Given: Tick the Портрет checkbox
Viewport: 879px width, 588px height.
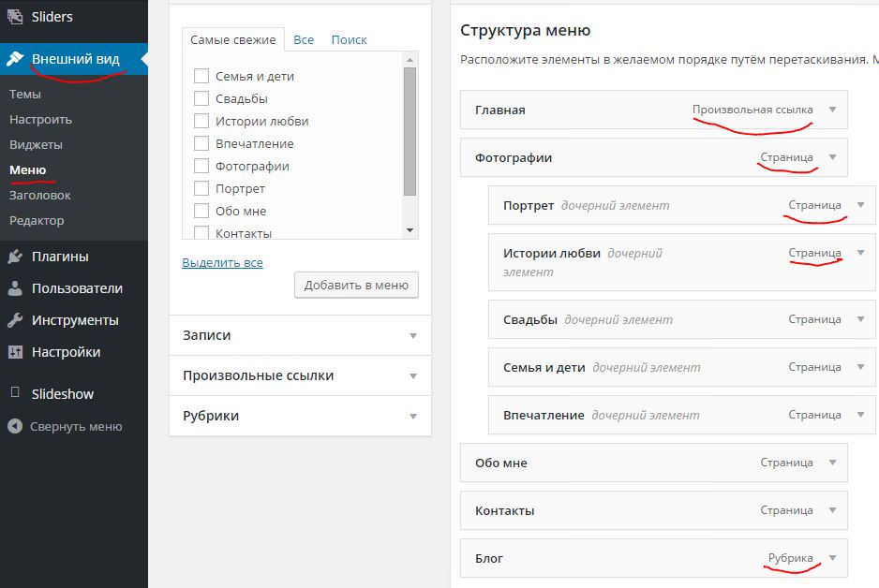Looking at the screenshot, I should pos(201,188).
